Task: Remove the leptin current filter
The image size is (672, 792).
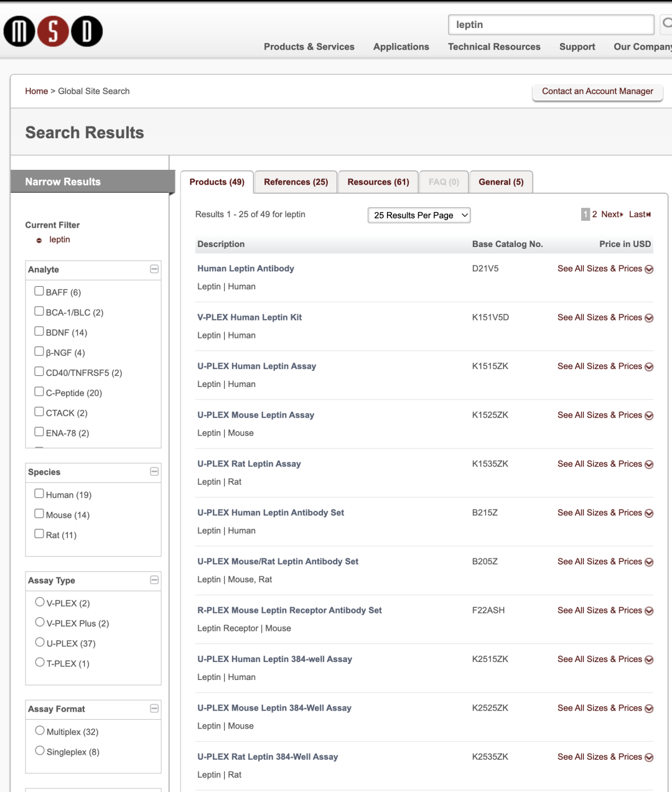Action: point(39,240)
